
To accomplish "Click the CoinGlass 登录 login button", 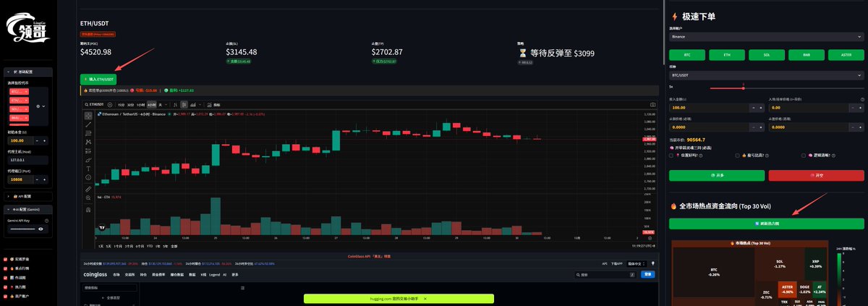I will pyautogui.click(x=649, y=275).
